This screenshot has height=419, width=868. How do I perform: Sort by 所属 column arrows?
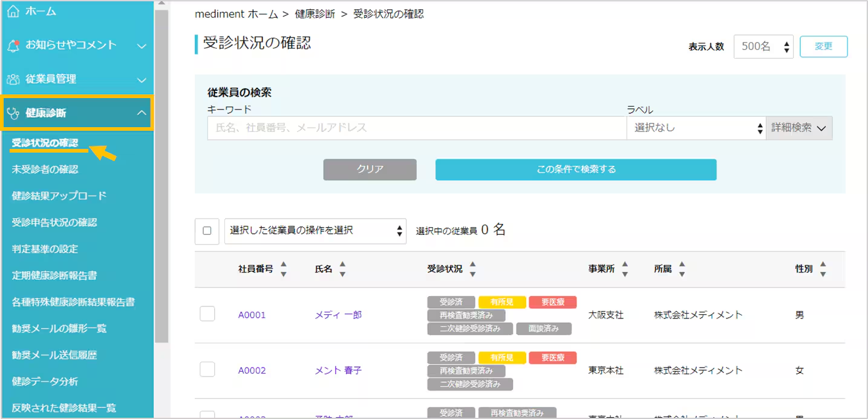click(682, 269)
